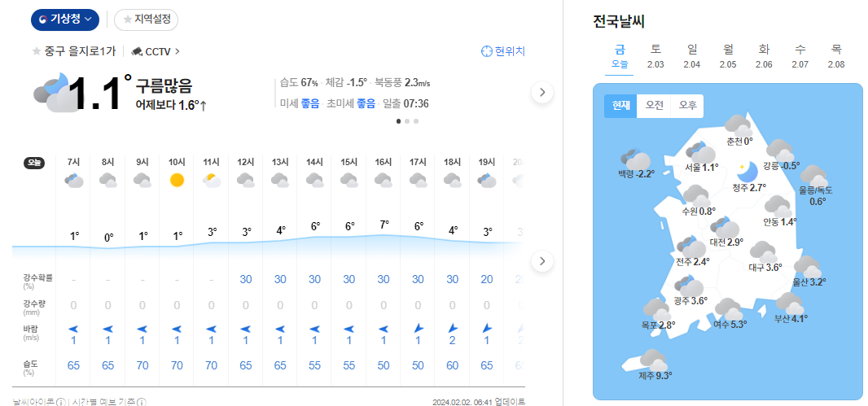868x406 pixels.
Task: Click the summary carousel pagination dots
Action: (x=408, y=121)
